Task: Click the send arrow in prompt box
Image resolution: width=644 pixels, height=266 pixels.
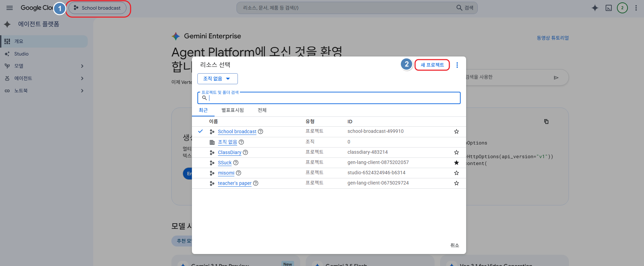Action: pyautogui.click(x=556, y=78)
